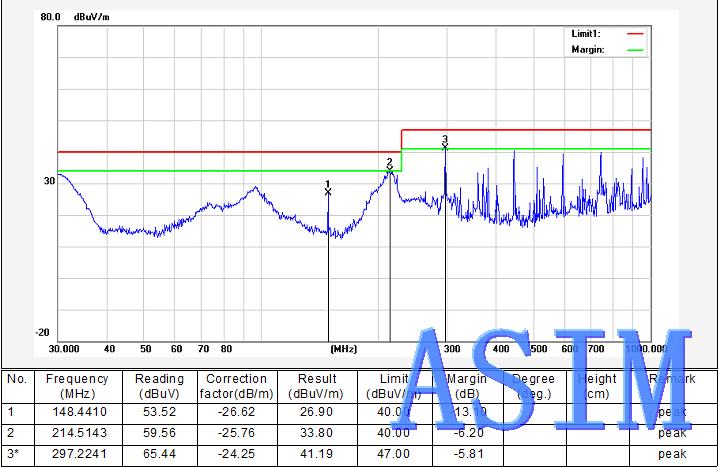Click the row number 3* cell
This screenshot has width=719, height=468.
pos(17,454)
